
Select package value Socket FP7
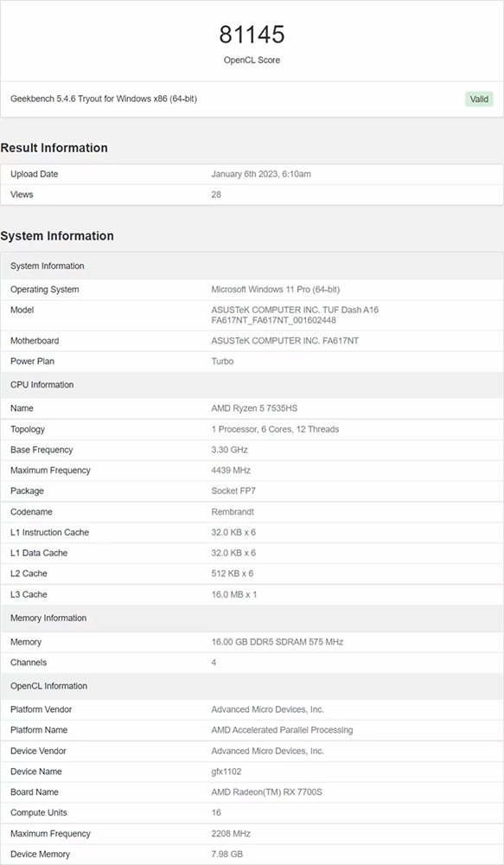pos(233,490)
